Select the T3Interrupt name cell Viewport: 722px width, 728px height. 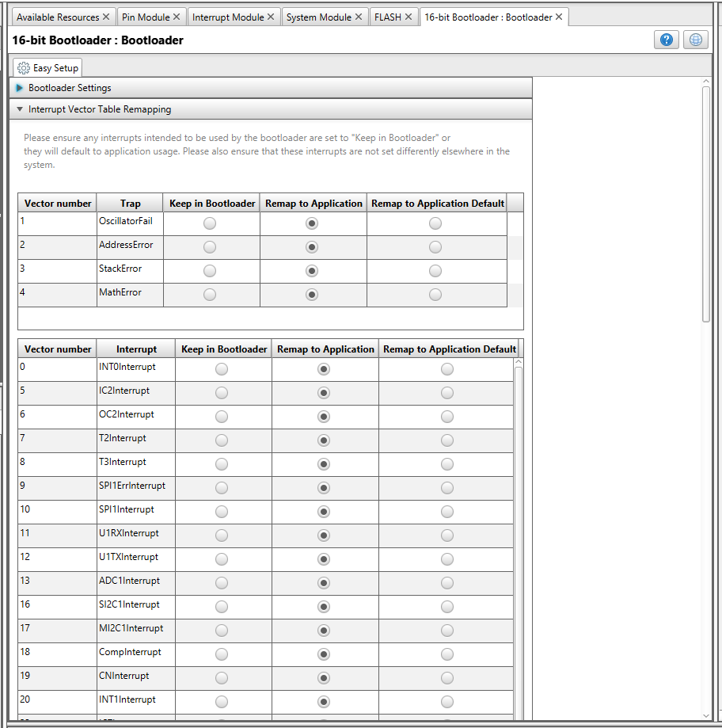click(x=136, y=464)
